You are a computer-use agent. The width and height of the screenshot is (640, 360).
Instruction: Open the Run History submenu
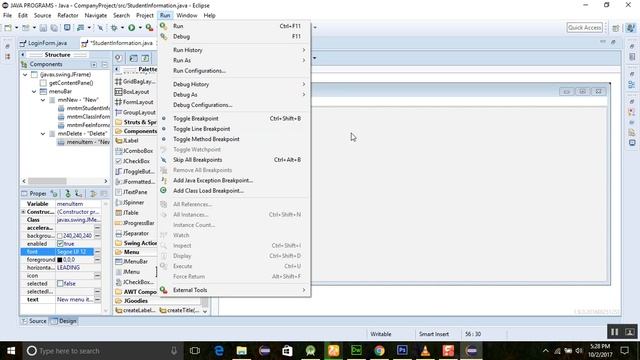[234, 50]
